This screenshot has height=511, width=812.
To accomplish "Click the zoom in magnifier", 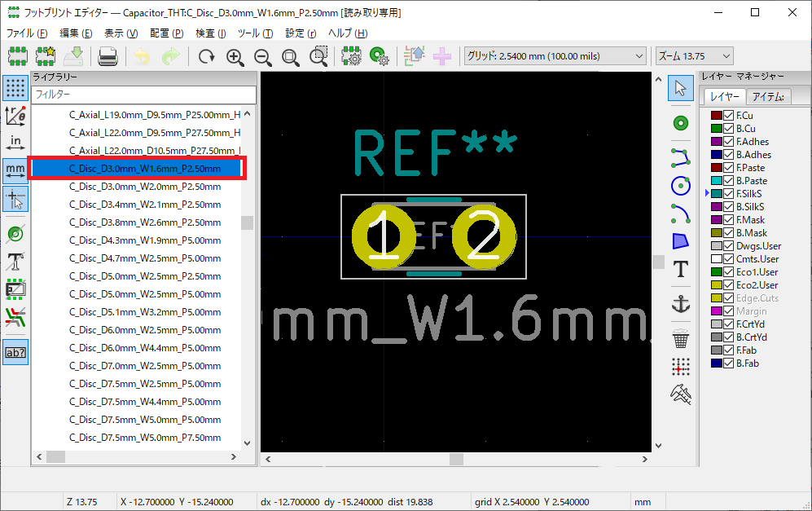I will pos(235,56).
